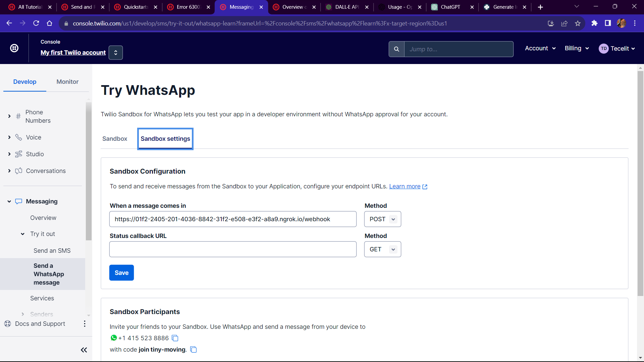
Task: Switch to the Sandbox tab
Action: coord(115,139)
